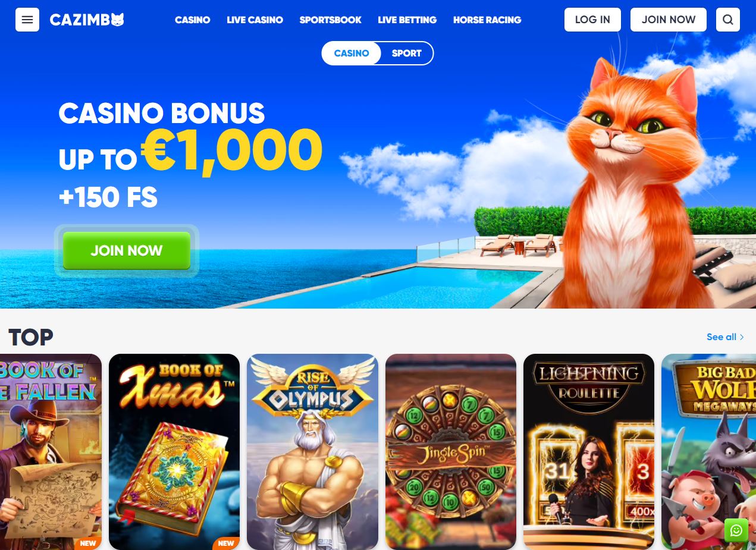
Task: Switch toggle to Casino mode
Action: pyautogui.click(x=352, y=53)
